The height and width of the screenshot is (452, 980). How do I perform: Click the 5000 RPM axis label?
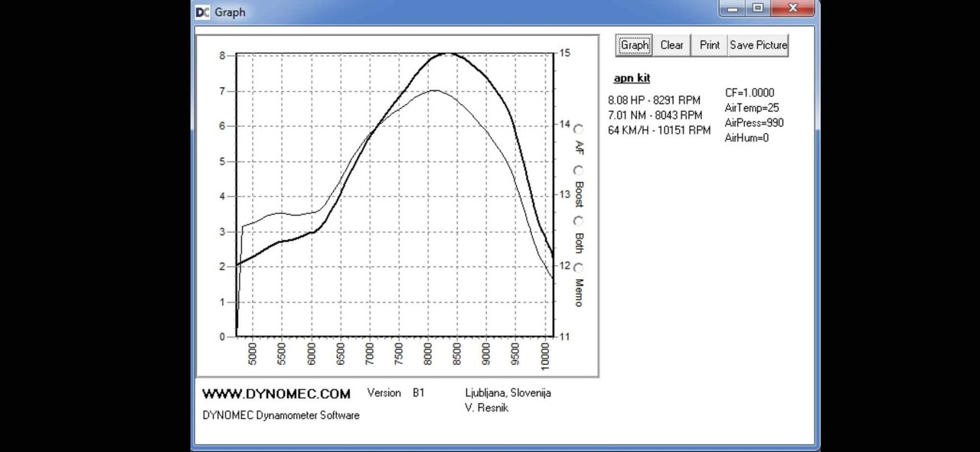253,353
